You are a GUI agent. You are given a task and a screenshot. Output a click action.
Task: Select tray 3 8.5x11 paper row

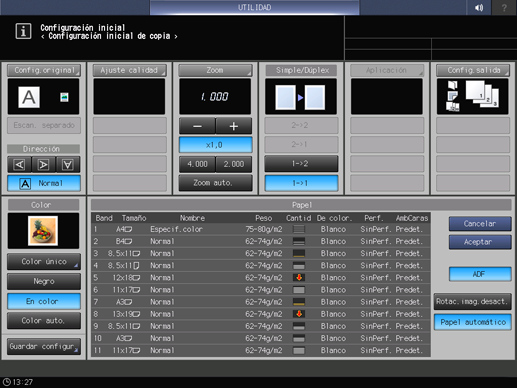pos(261,253)
